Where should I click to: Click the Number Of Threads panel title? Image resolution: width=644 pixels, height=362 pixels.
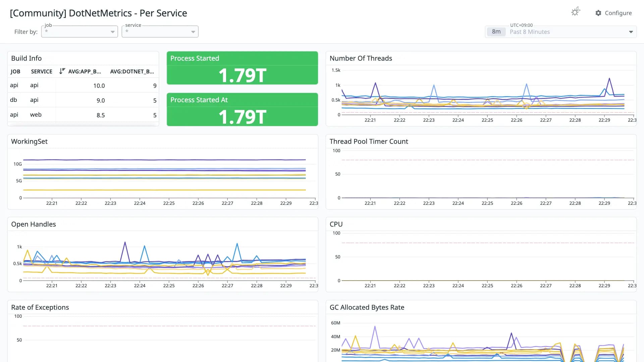point(361,58)
